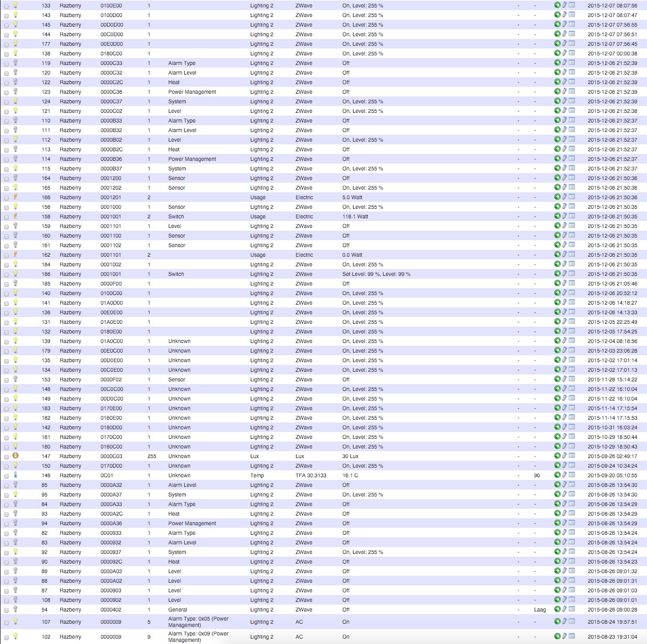
Task: Click the orange electric usage icon on row 166
Action: (x=15, y=197)
